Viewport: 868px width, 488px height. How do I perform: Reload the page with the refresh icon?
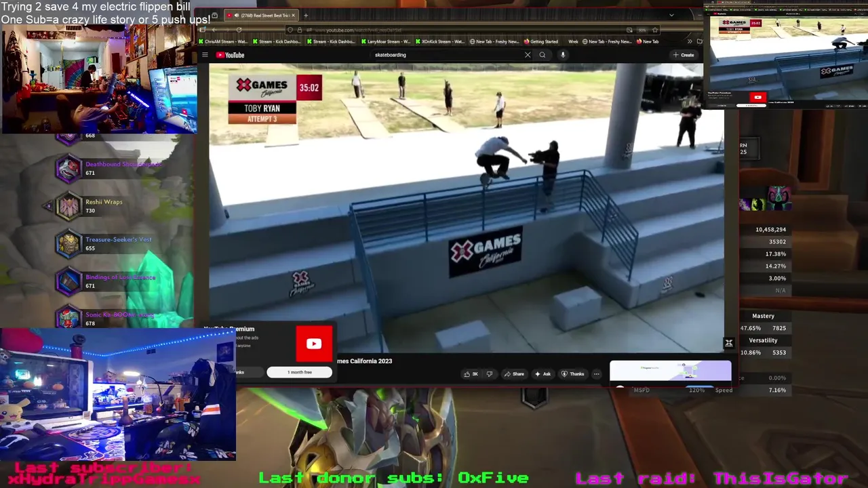point(239,30)
